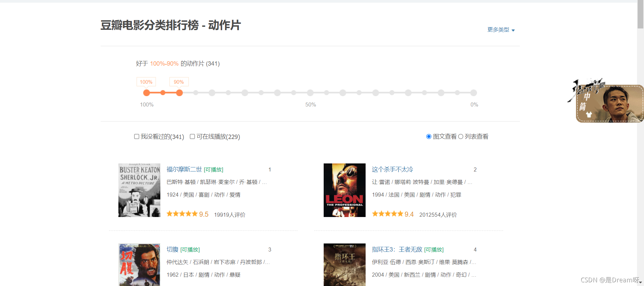Click 1924 / 美国 / 喜剧 / 动作 / 爱情
This screenshot has height=286, width=644.
204,195
